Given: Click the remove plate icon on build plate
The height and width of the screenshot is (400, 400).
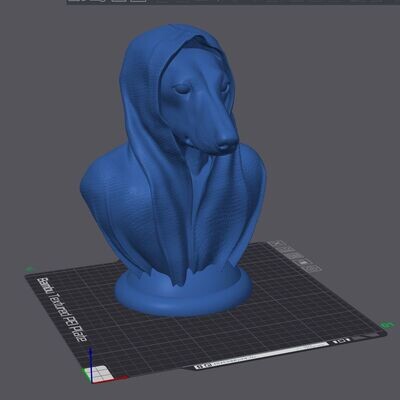Looking at the screenshot, I should pos(278,244).
